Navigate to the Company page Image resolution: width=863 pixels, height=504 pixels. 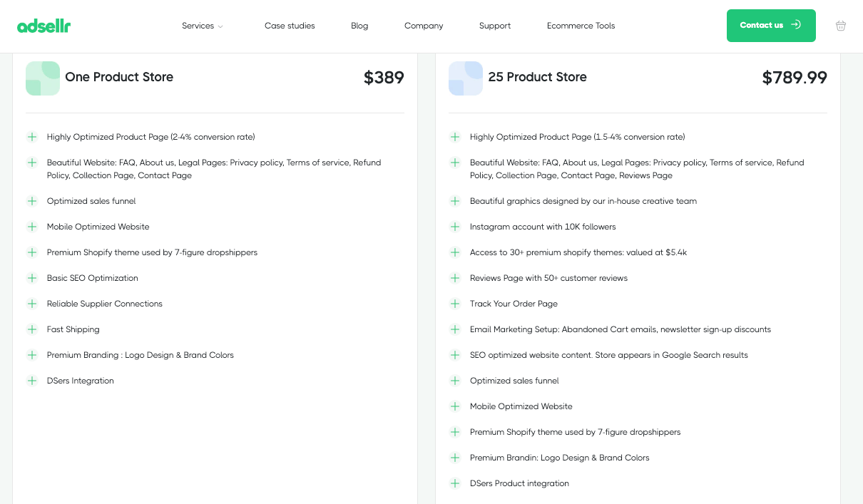point(424,26)
